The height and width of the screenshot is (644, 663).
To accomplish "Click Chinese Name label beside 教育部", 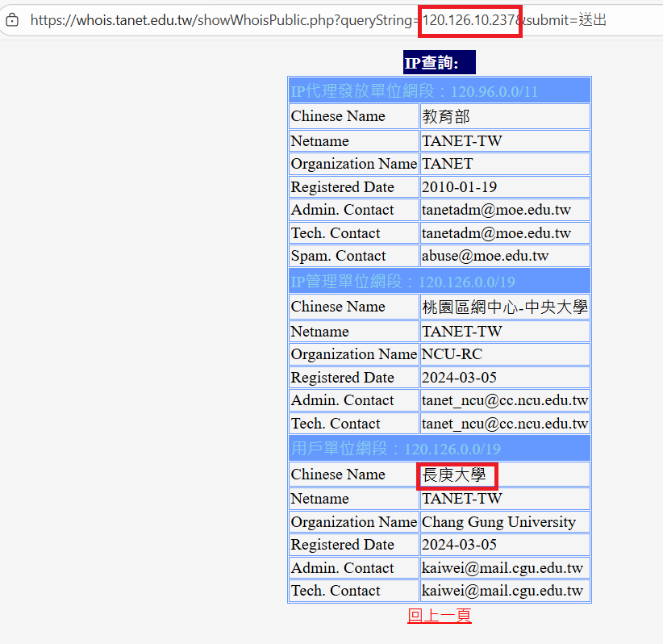I will click(338, 116).
